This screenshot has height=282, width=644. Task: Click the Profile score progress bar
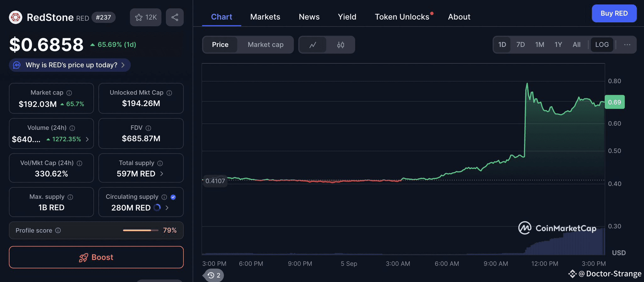141,230
